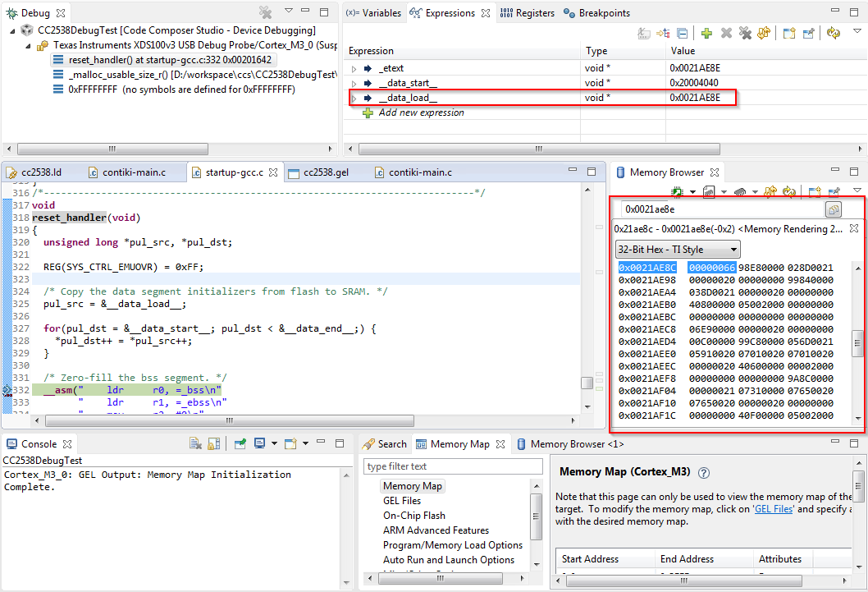Click Load Memory chip icon in Memory Browser
This screenshot has width=868, height=592.
[x=740, y=192]
